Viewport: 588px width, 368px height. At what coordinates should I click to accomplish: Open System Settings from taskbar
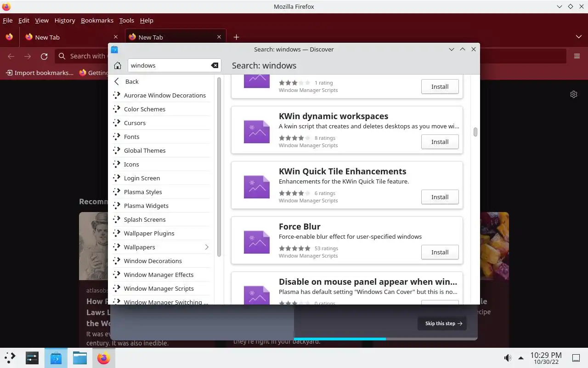(x=32, y=357)
